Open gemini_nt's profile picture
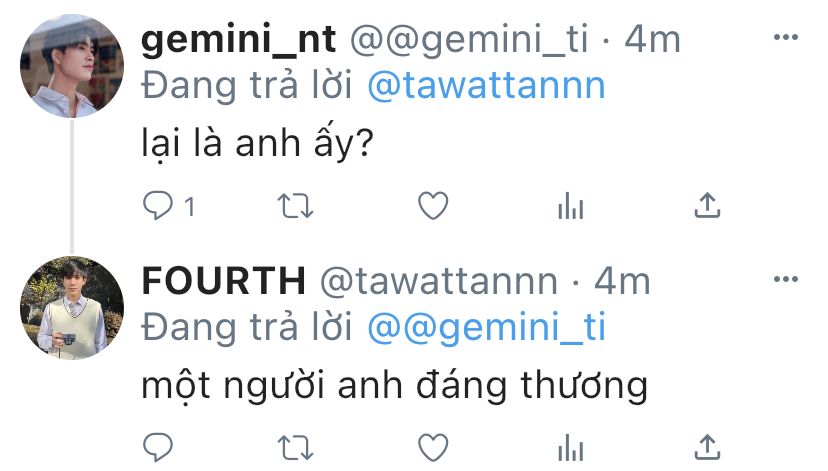Screen dimensions: 828x471 click(72, 65)
